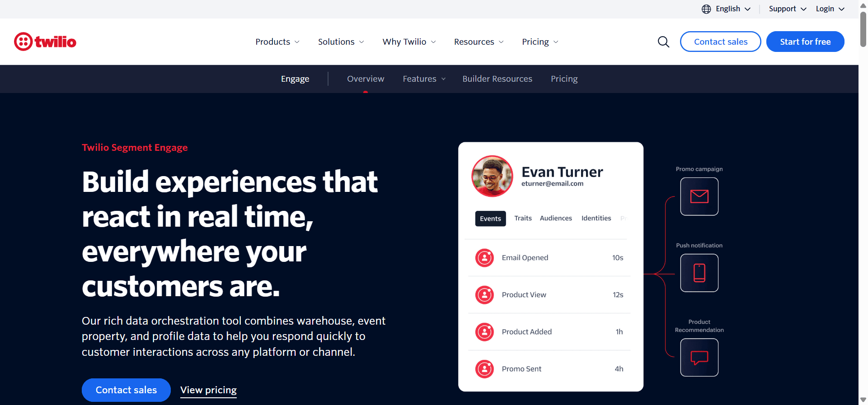Click the scrollbar down arrow

[863, 400]
